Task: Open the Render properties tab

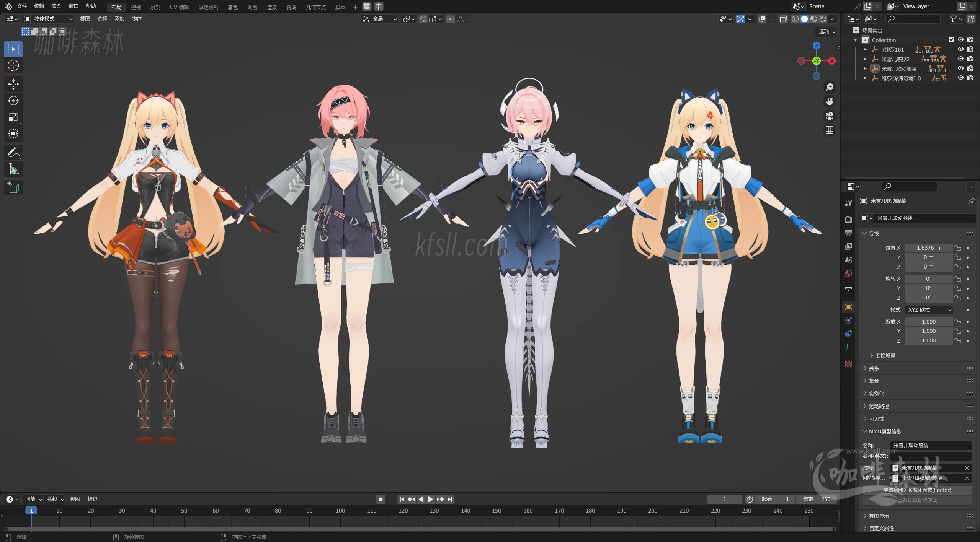Action: click(849, 219)
